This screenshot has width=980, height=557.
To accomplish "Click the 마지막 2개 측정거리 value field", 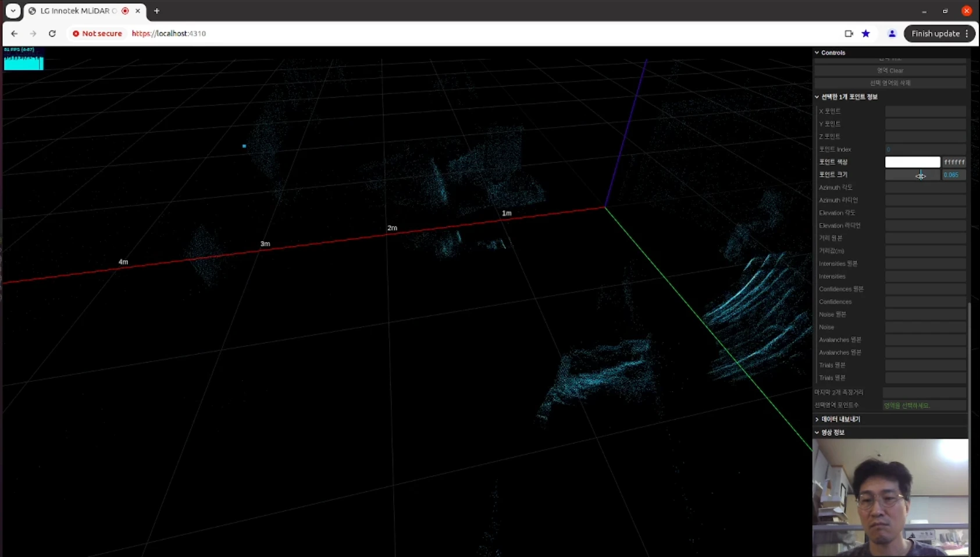I will click(924, 392).
